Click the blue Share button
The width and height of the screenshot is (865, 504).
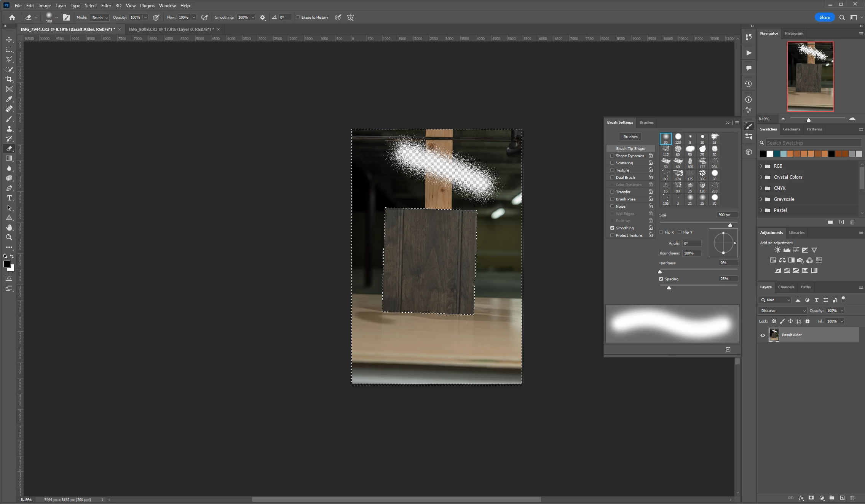824,17
